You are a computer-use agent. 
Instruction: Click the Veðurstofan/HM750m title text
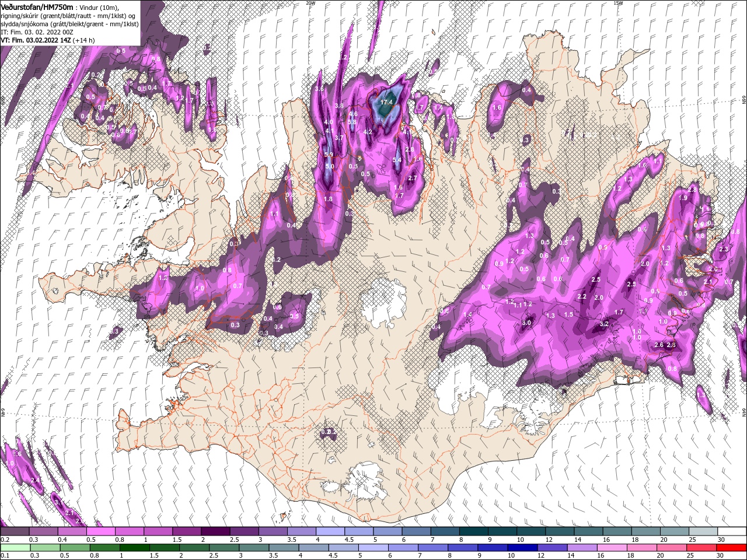37,6
